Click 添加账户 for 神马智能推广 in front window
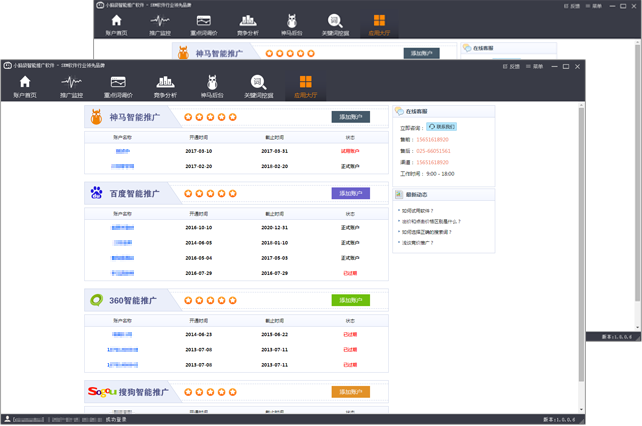The height and width of the screenshot is (426, 642). click(350, 117)
